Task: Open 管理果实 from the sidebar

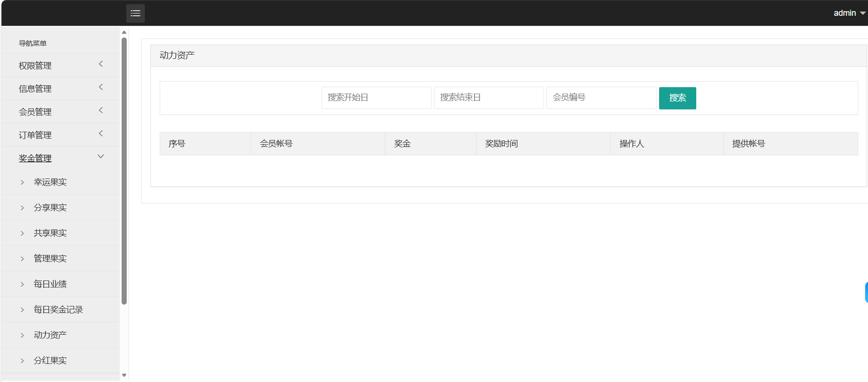Action: [50, 259]
